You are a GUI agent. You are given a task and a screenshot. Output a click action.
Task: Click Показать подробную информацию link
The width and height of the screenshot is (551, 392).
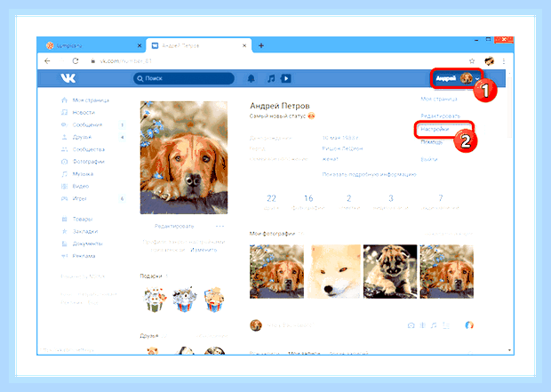[x=370, y=174]
